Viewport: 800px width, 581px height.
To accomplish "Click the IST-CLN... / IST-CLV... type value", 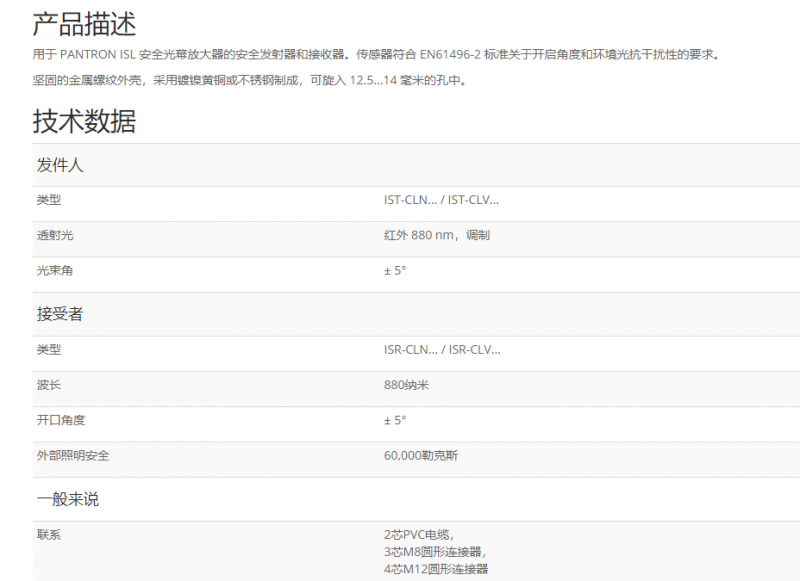I will (441, 200).
